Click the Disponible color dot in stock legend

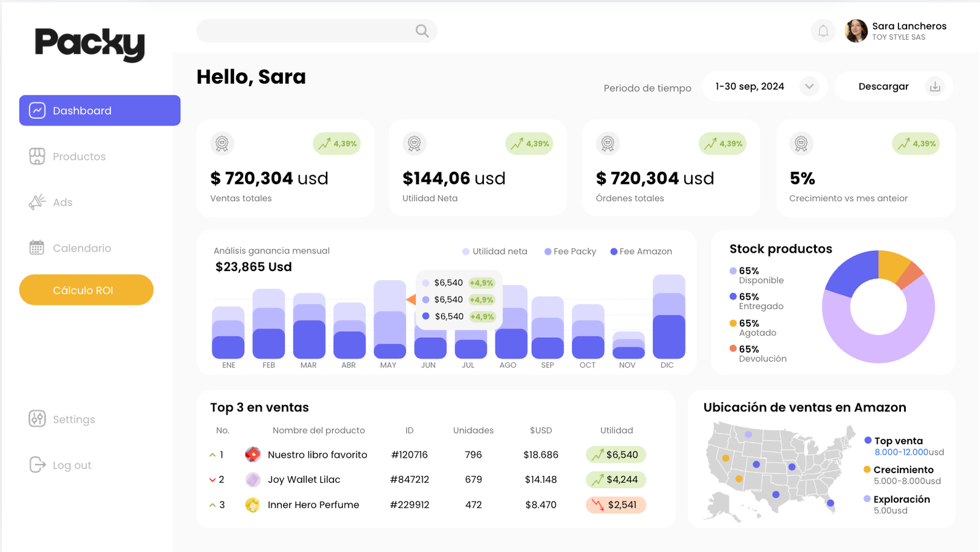pos(733,270)
